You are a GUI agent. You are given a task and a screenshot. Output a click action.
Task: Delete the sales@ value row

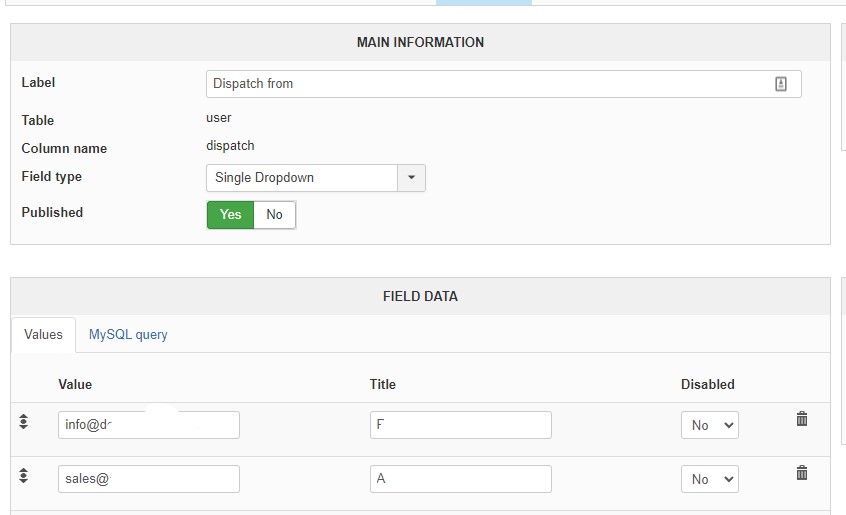[801, 473]
